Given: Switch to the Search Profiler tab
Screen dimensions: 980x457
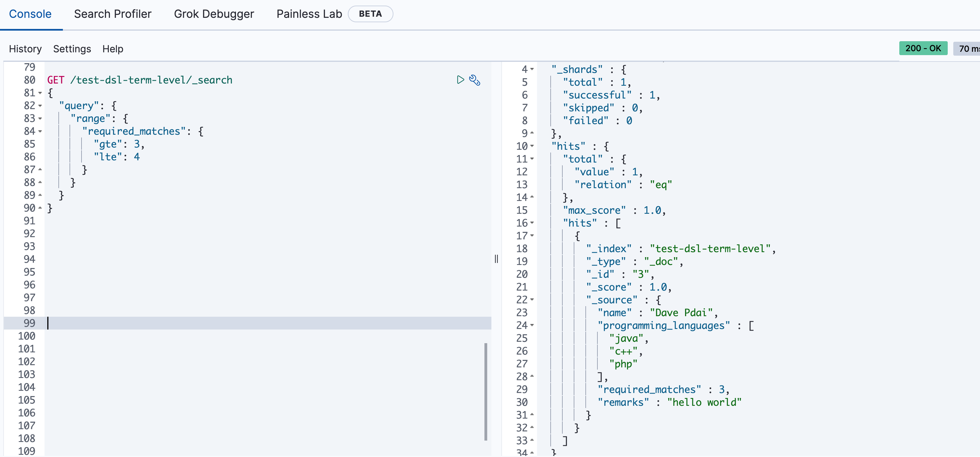Looking at the screenshot, I should tap(113, 14).
